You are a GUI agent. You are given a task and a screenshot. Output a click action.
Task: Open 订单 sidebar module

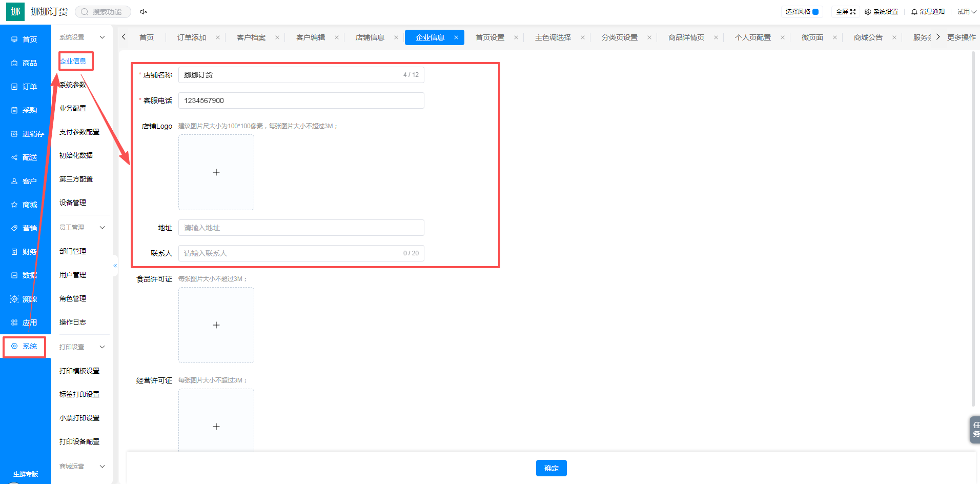[x=25, y=87]
